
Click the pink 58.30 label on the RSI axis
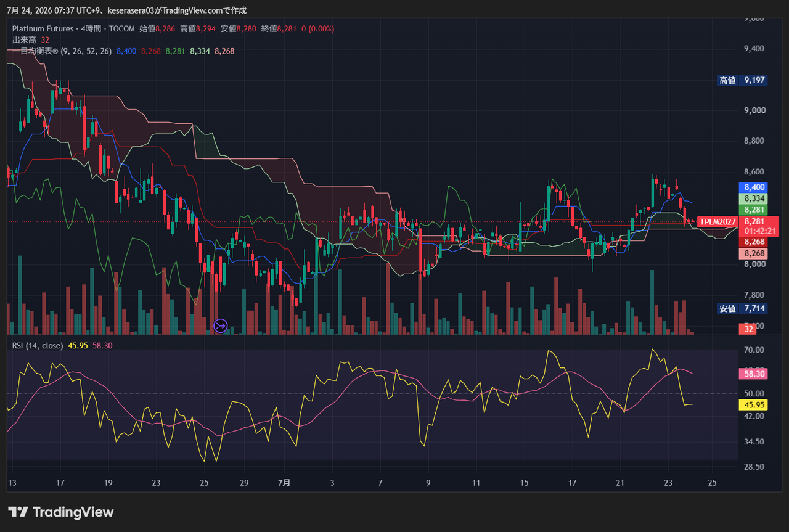[752, 374]
